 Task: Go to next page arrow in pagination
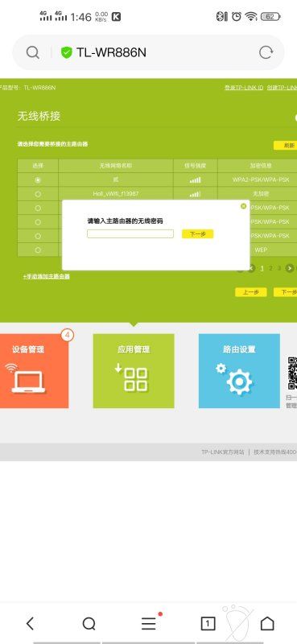click(x=290, y=268)
